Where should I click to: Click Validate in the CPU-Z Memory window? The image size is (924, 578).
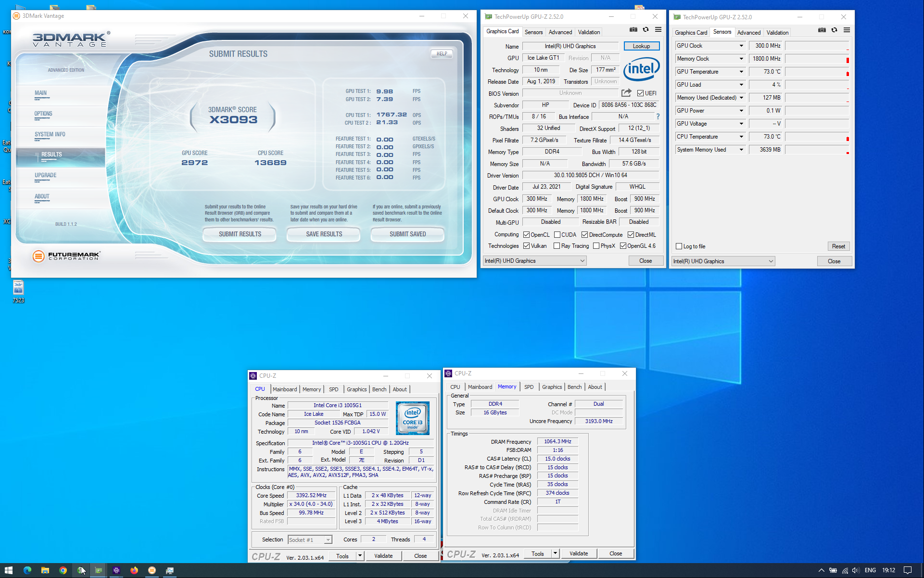(579, 553)
